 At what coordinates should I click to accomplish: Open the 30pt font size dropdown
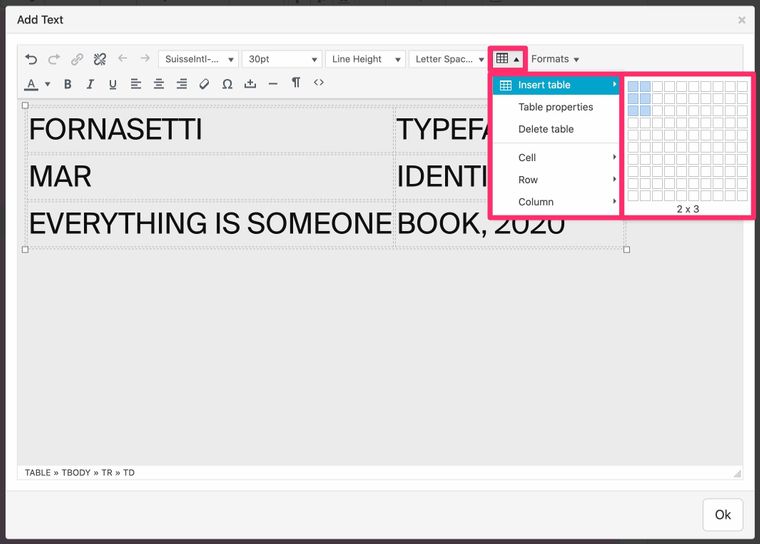pyautogui.click(x=281, y=59)
